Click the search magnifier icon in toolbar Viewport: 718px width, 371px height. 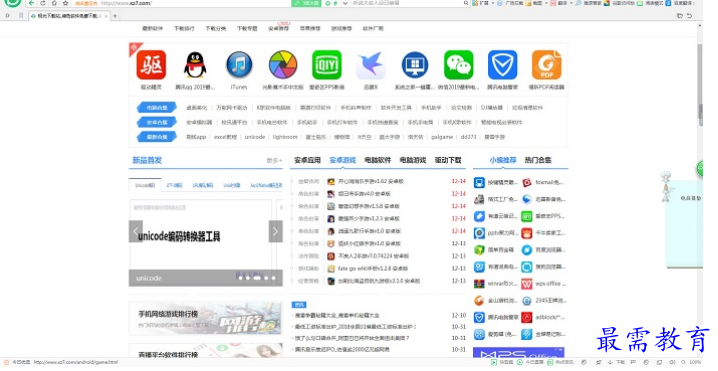(x=466, y=3)
